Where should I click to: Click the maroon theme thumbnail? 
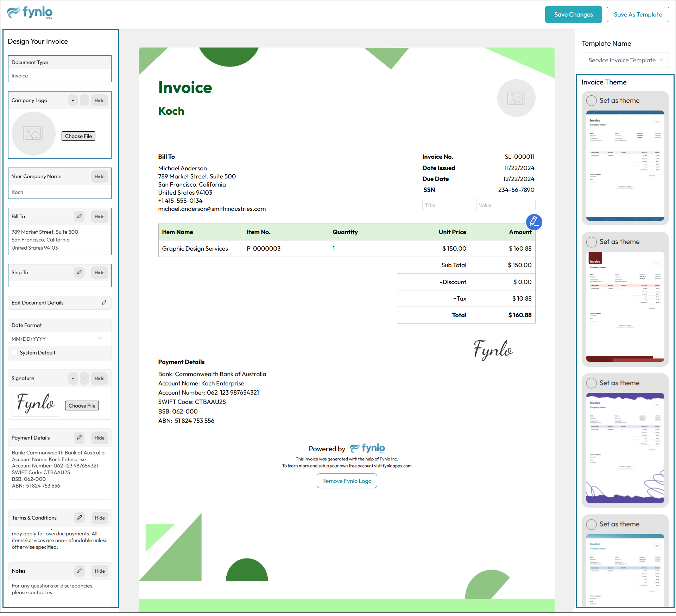pyautogui.click(x=625, y=307)
